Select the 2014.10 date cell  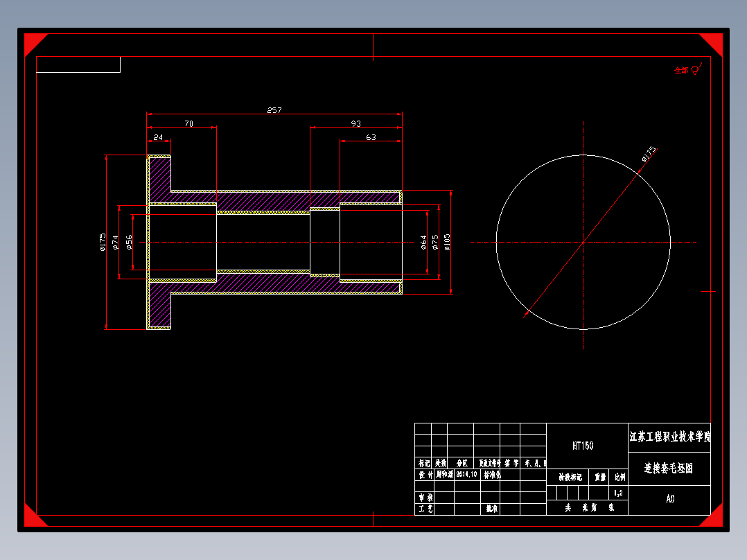point(466,475)
